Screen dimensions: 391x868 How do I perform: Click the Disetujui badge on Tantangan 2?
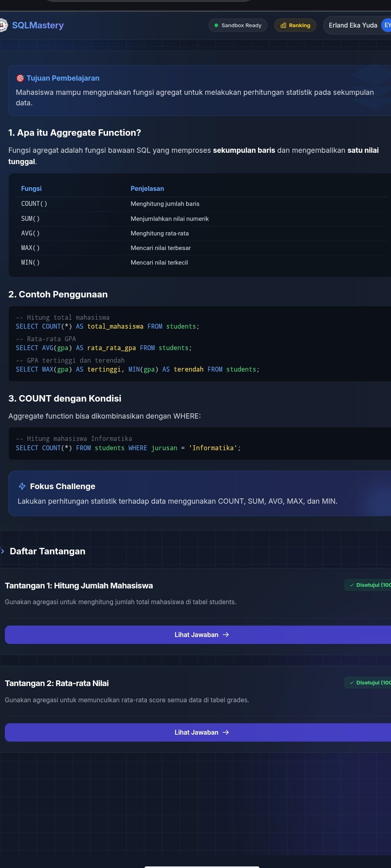tap(370, 683)
